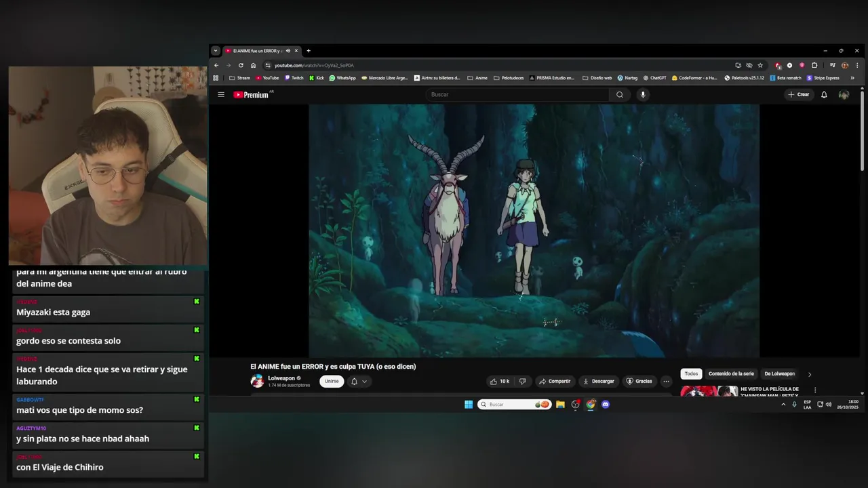Open the YouTube guide hamburger menu
This screenshot has width=868, height=488.
point(220,95)
